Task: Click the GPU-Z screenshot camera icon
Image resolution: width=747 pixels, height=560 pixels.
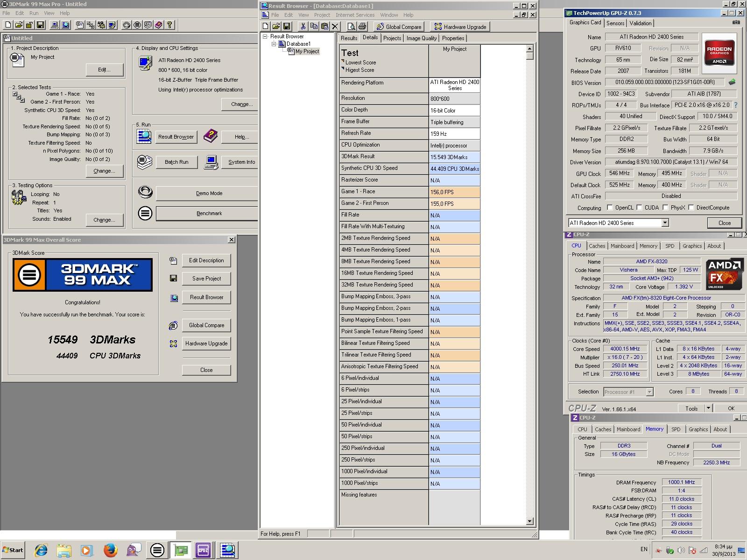Action: tap(736, 22)
